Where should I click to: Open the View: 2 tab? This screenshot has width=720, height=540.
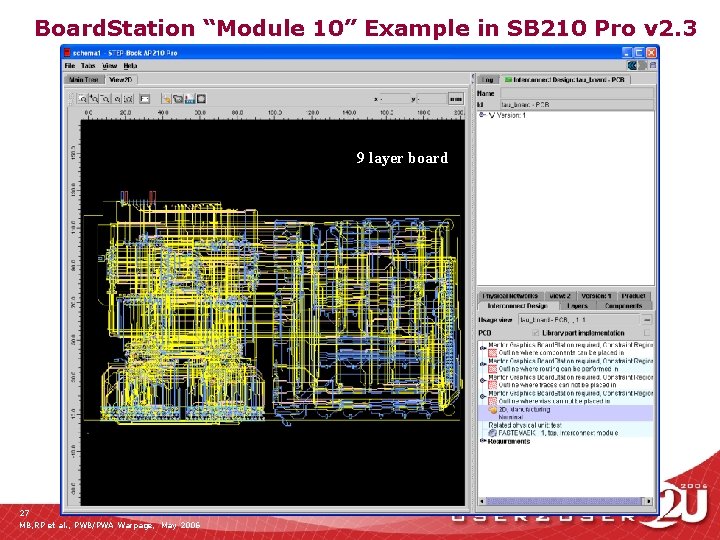[x=560, y=296]
